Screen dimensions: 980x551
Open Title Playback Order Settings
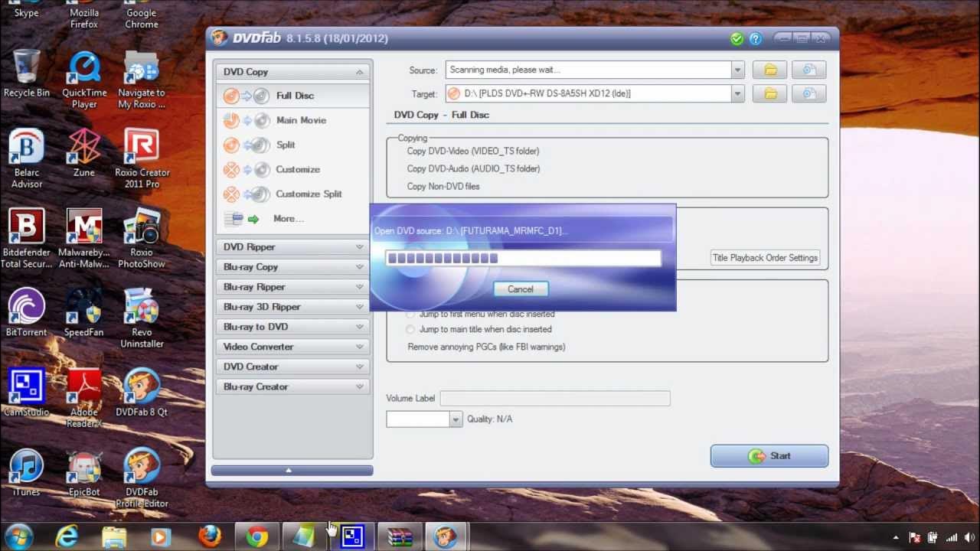coord(766,258)
